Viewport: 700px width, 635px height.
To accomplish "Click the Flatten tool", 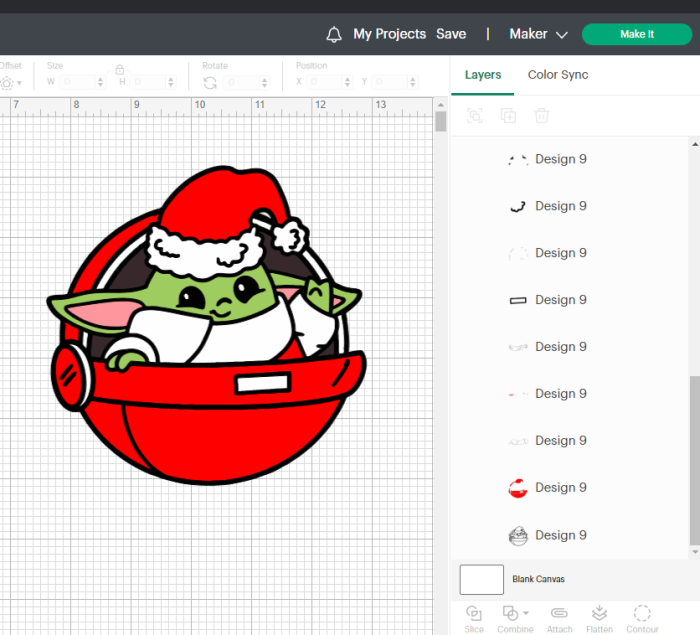I will coord(599,618).
